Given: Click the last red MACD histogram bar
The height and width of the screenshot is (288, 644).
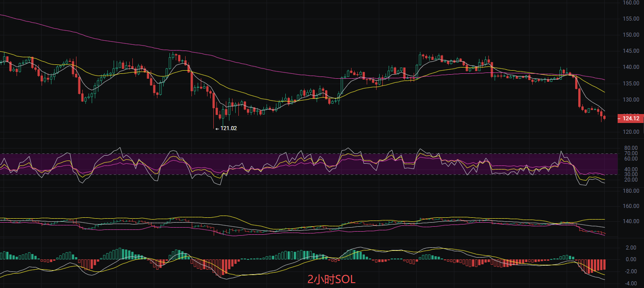Looking at the screenshot, I should click(605, 264).
